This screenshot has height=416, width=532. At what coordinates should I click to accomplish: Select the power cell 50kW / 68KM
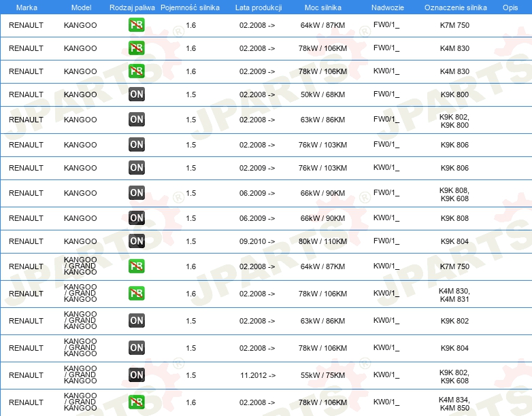[322, 94]
